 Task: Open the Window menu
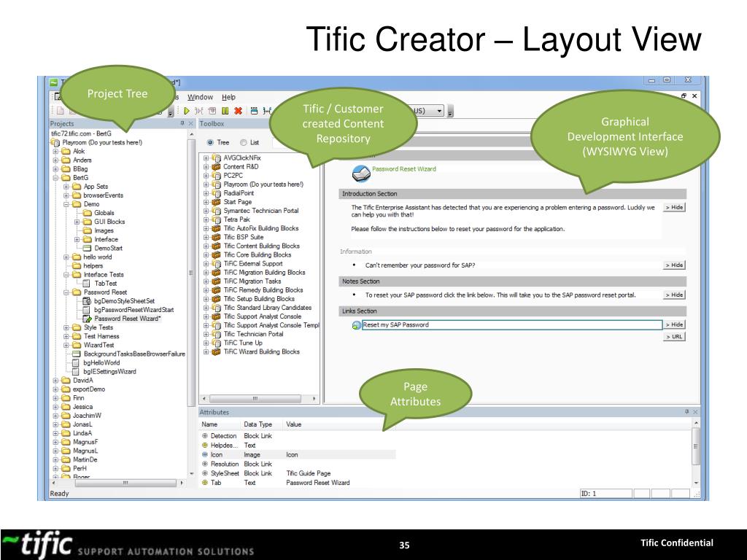point(199,97)
